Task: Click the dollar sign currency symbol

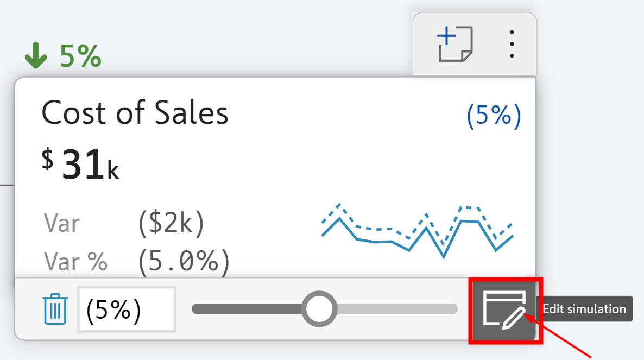Action: click(x=48, y=158)
